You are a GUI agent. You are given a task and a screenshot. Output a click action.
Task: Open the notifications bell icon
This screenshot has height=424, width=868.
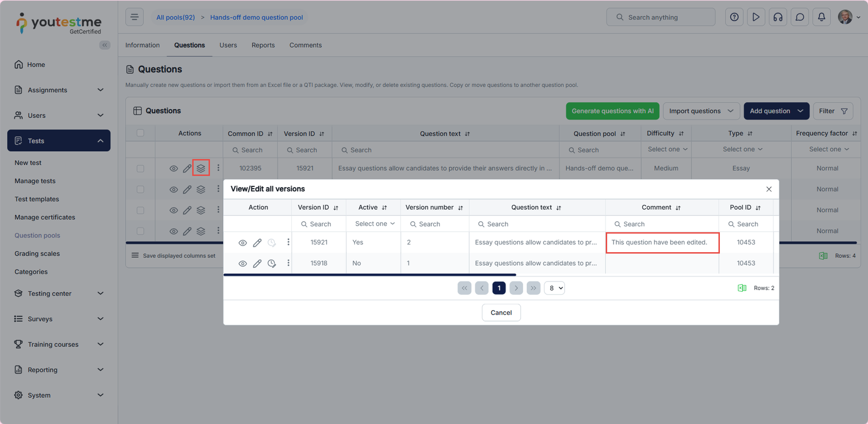821,17
